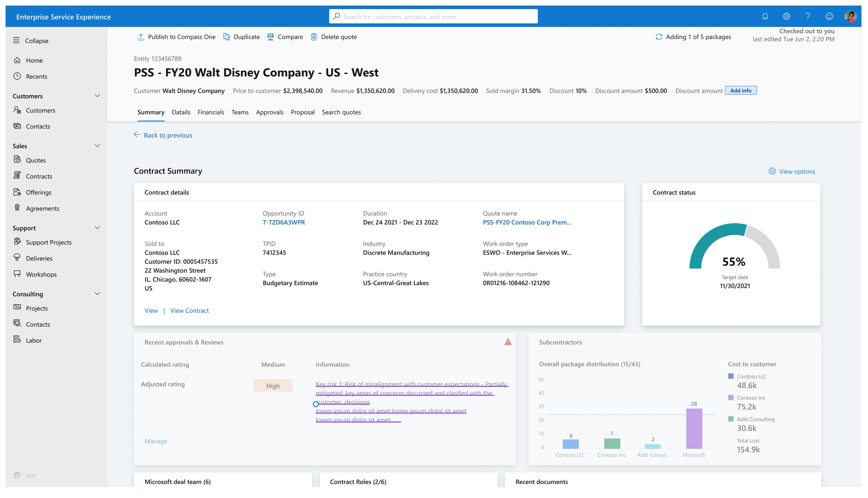The width and height of the screenshot is (868, 498).
Task: Click Back to previous link
Action: (x=163, y=135)
